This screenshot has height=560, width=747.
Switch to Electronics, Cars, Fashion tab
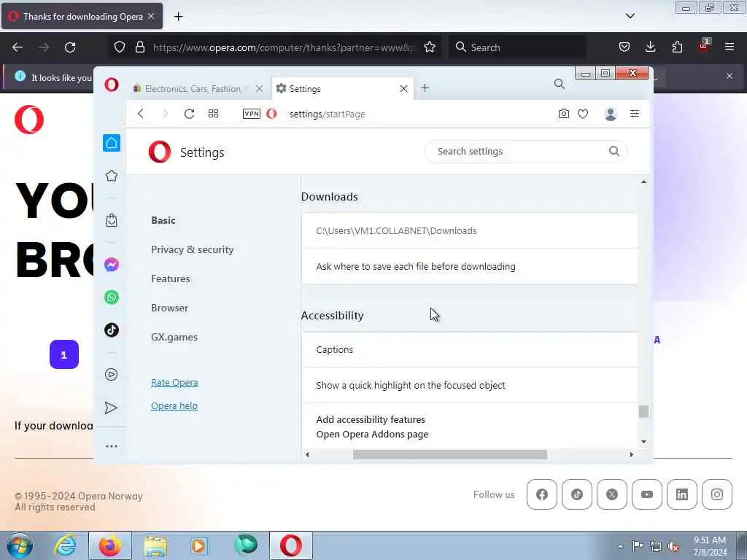click(x=193, y=89)
